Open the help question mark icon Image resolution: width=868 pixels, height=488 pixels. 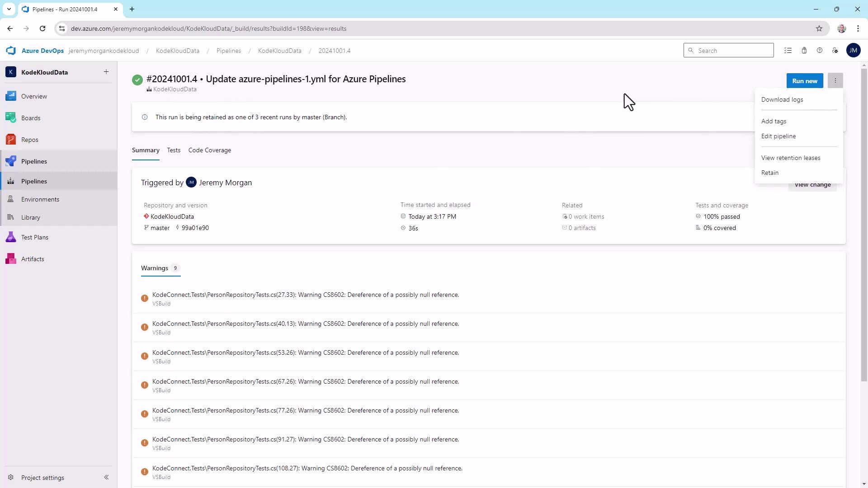819,51
